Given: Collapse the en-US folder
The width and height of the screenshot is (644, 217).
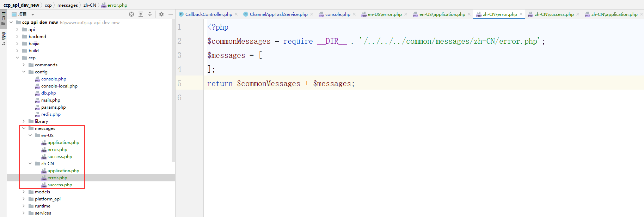Looking at the screenshot, I should pos(30,135).
